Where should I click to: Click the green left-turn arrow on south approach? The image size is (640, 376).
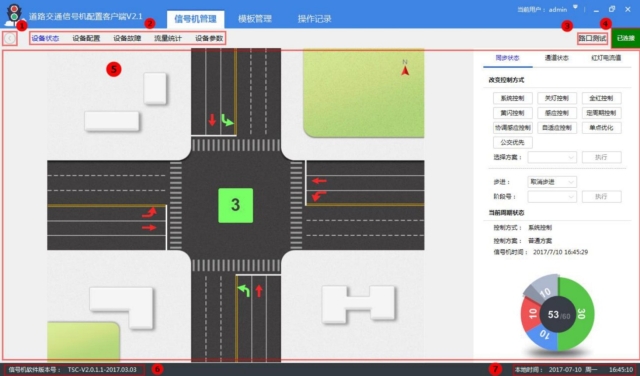click(244, 291)
